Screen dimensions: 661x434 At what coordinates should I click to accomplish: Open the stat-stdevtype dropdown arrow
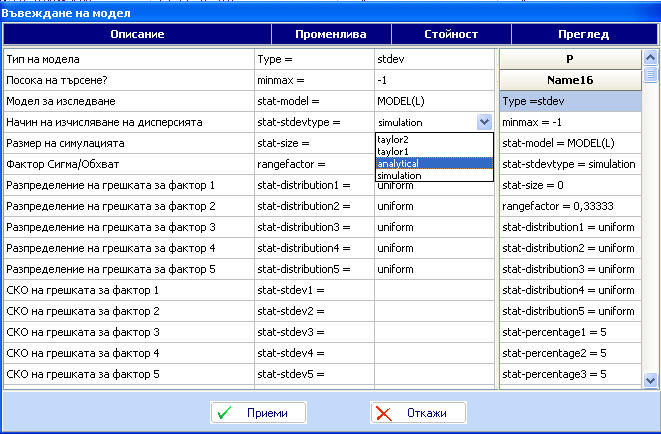[x=485, y=122]
